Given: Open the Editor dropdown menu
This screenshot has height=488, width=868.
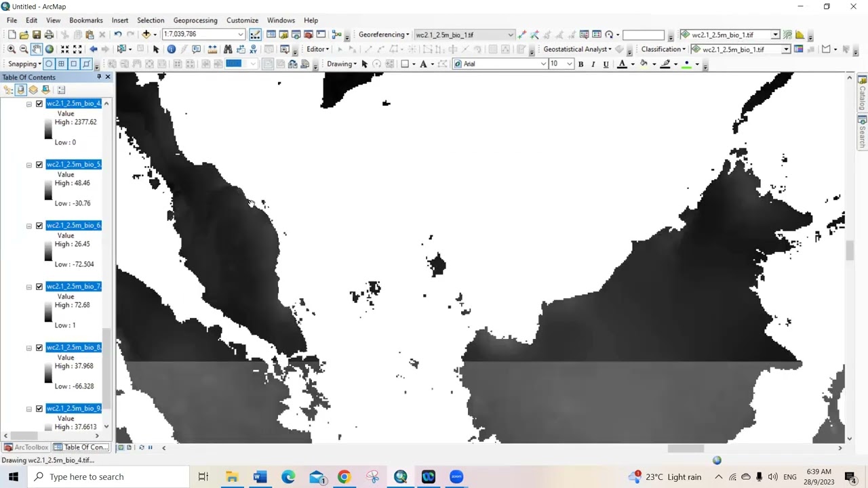Looking at the screenshot, I should pyautogui.click(x=318, y=49).
